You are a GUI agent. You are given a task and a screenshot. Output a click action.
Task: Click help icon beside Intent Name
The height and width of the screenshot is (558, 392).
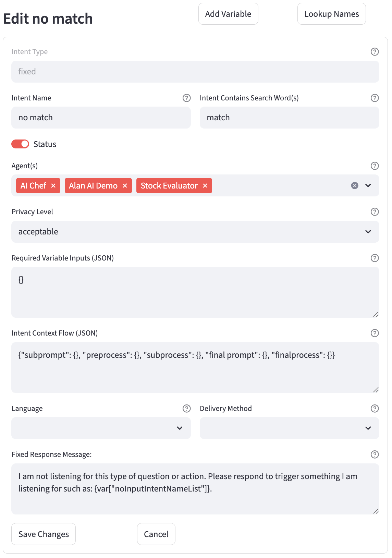tap(186, 98)
